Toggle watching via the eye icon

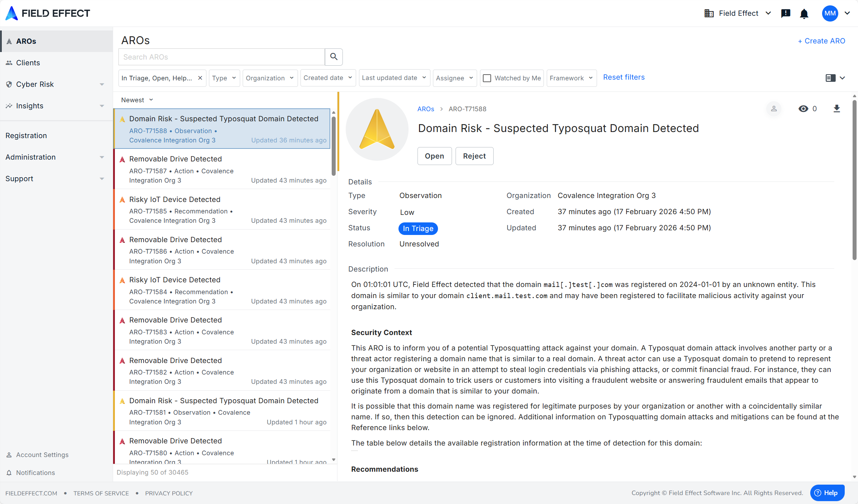tap(803, 109)
